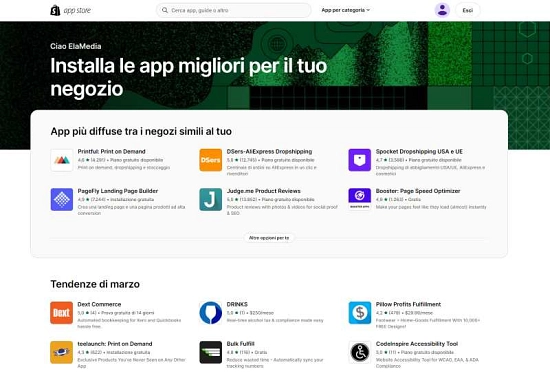Open Bulk Fulfill title link
550x376 pixels.
tap(241, 344)
